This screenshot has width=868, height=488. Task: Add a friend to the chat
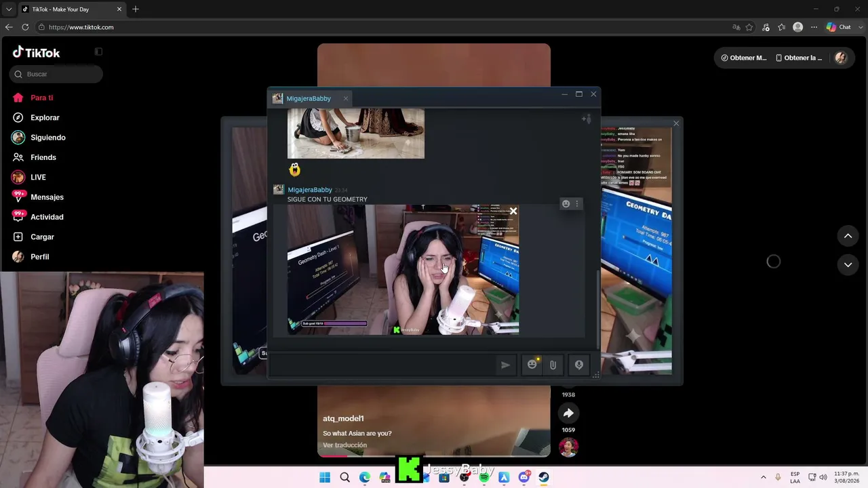586,119
